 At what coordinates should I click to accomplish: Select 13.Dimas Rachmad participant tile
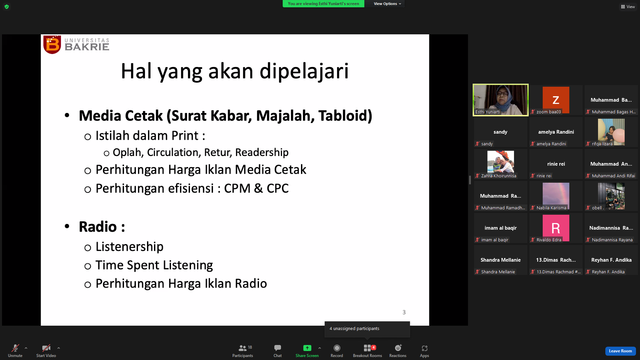coord(556,260)
